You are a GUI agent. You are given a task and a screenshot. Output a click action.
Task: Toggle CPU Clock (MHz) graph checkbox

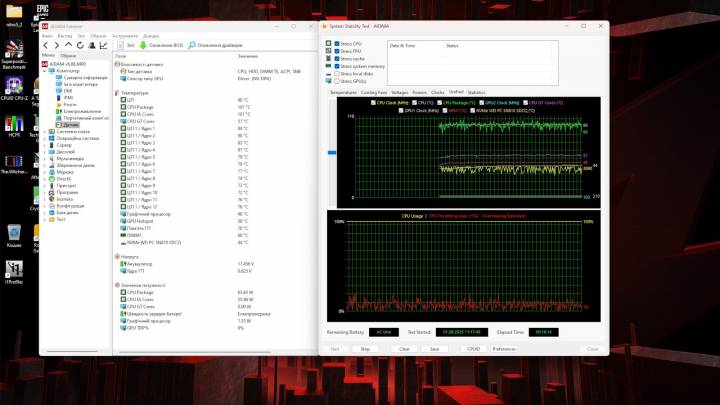(373, 103)
